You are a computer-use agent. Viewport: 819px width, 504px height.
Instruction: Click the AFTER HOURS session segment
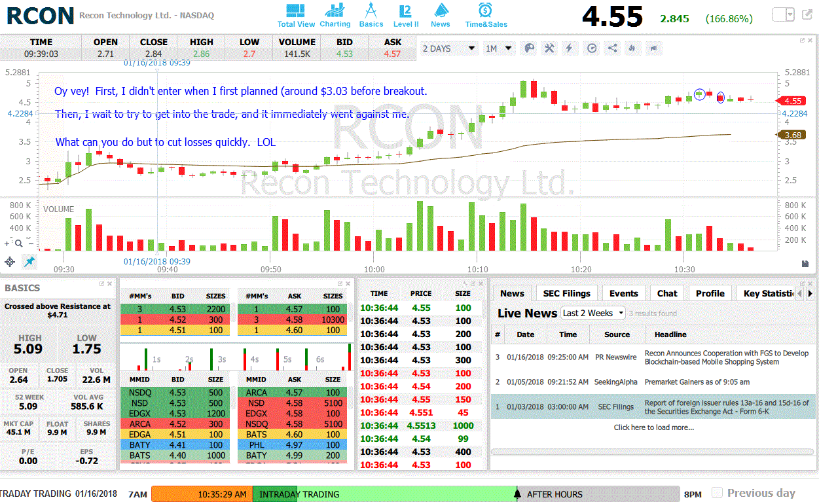pos(600,494)
